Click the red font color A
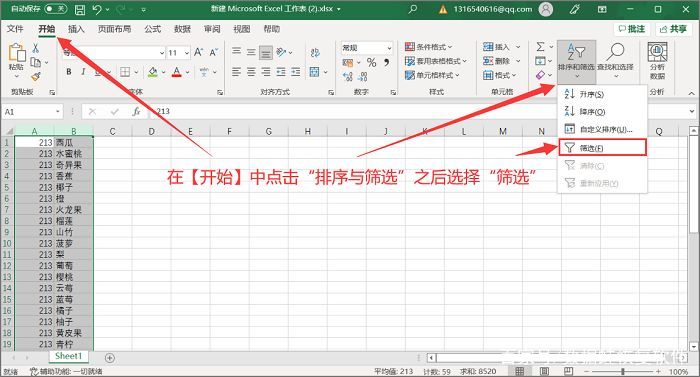 click(x=177, y=72)
